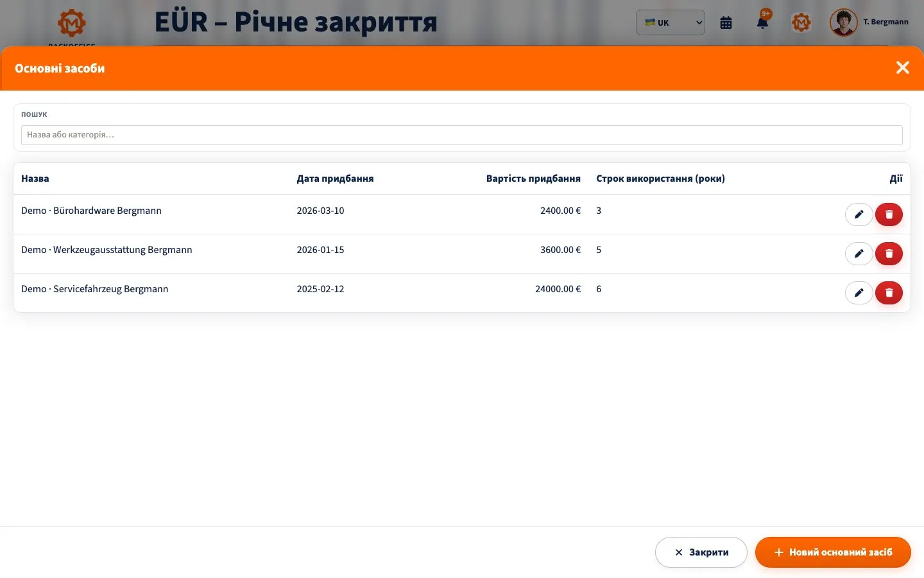
Task: Open the calendar icon in header
Action: coord(726,22)
